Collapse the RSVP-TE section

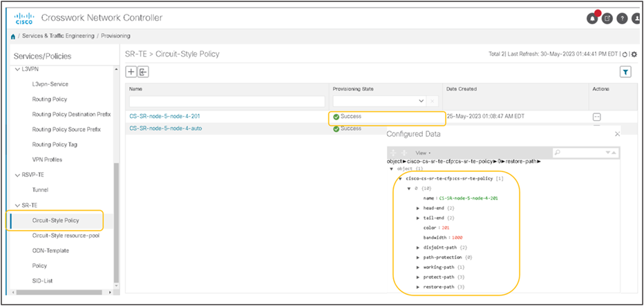point(17,175)
